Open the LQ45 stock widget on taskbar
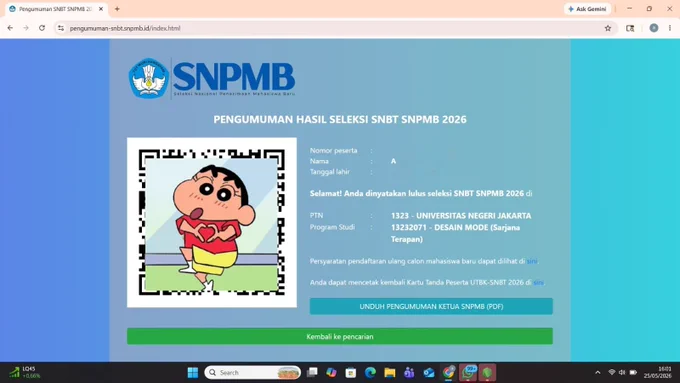680x383 pixels. coord(25,373)
